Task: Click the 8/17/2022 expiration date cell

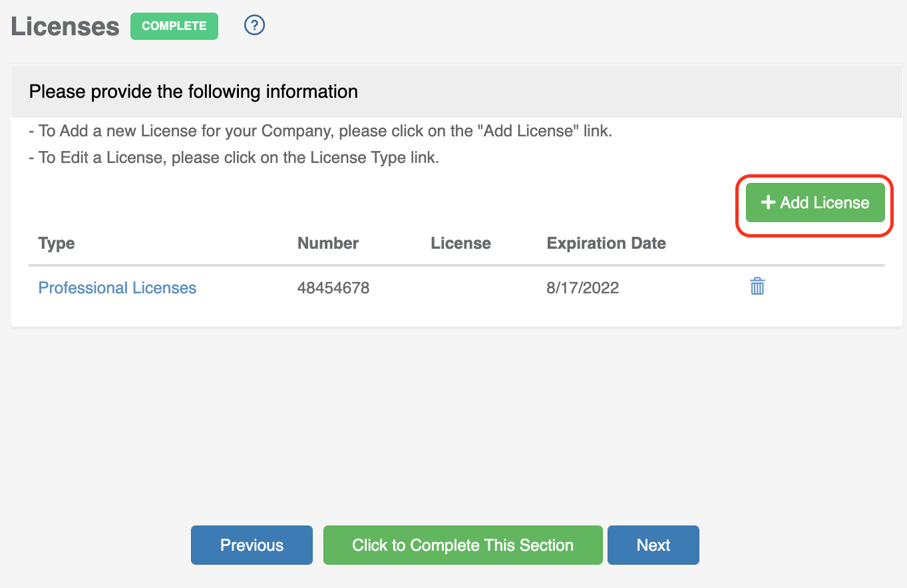Action: [583, 288]
